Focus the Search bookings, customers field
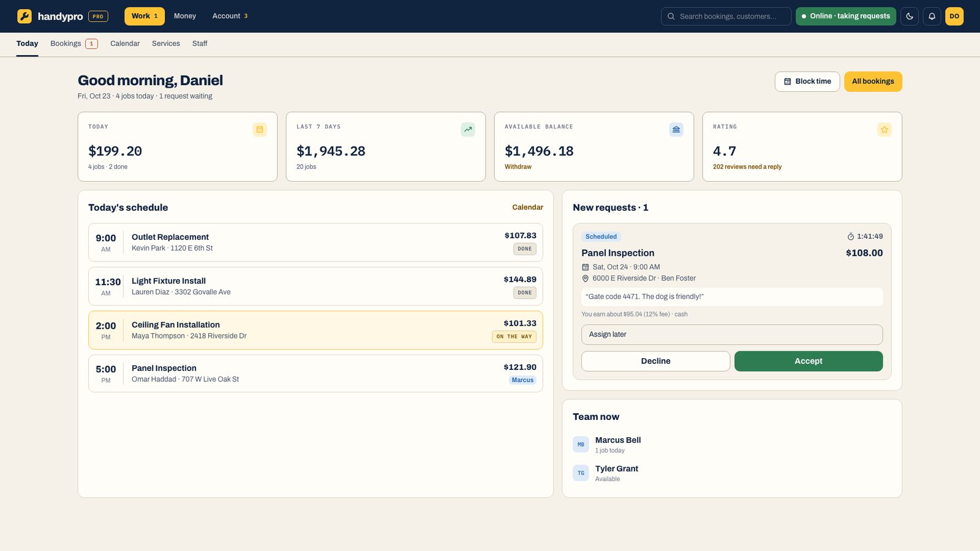Screen dimensions: 980x551 pyautogui.click(x=726, y=16)
